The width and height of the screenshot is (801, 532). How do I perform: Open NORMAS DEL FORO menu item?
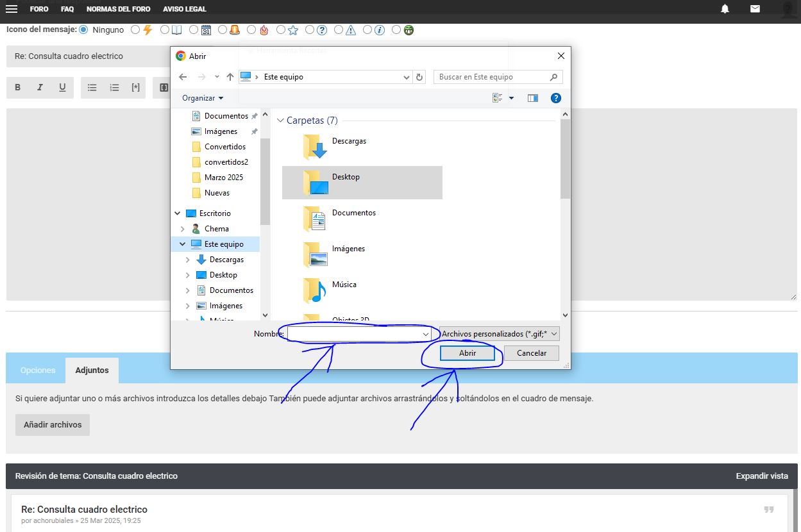(x=118, y=9)
